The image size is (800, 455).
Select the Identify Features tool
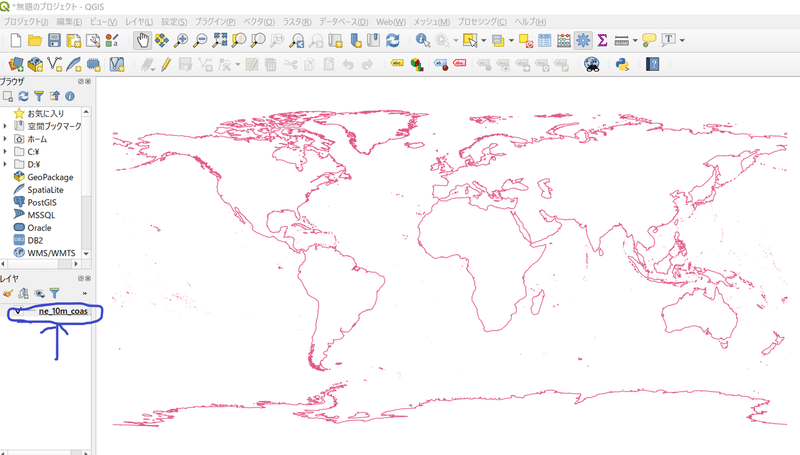[x=422, y=40]
